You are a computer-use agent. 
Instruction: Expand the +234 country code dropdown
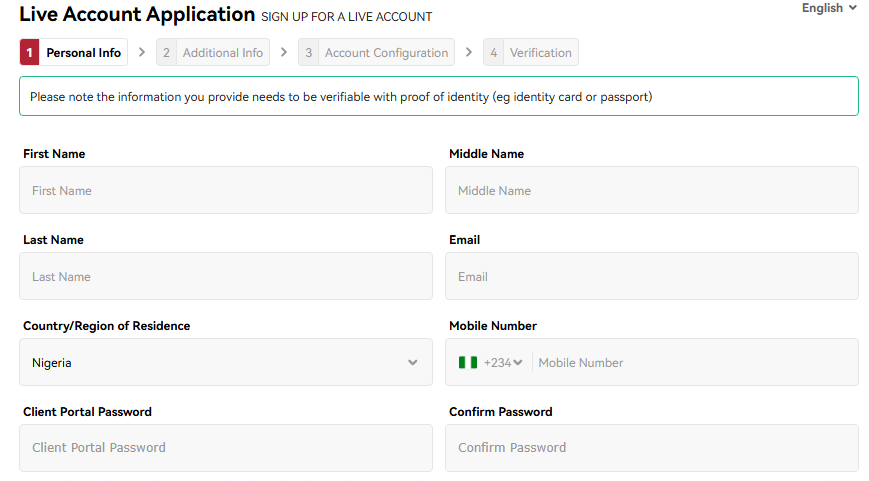click(x=504, y=363)
